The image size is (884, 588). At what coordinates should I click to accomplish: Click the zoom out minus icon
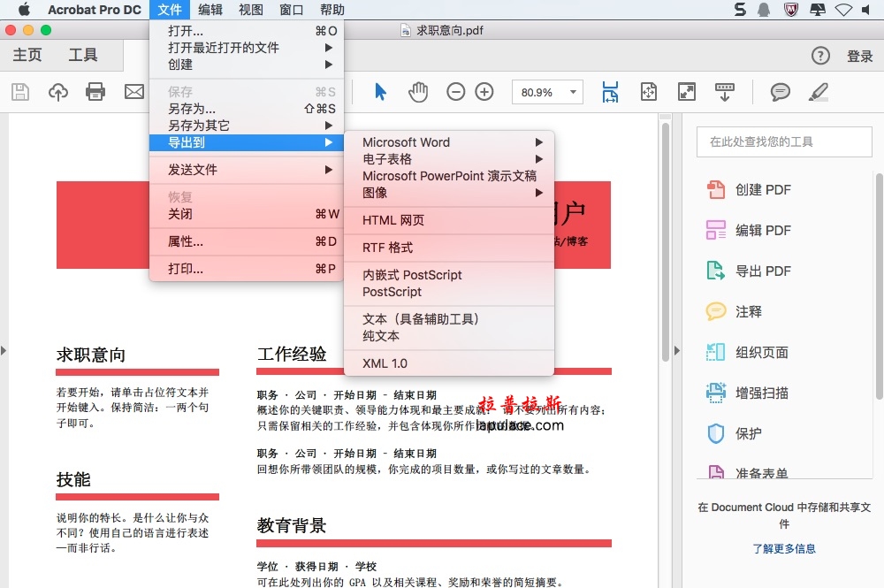pyautogui.click(x=455, y=92)
